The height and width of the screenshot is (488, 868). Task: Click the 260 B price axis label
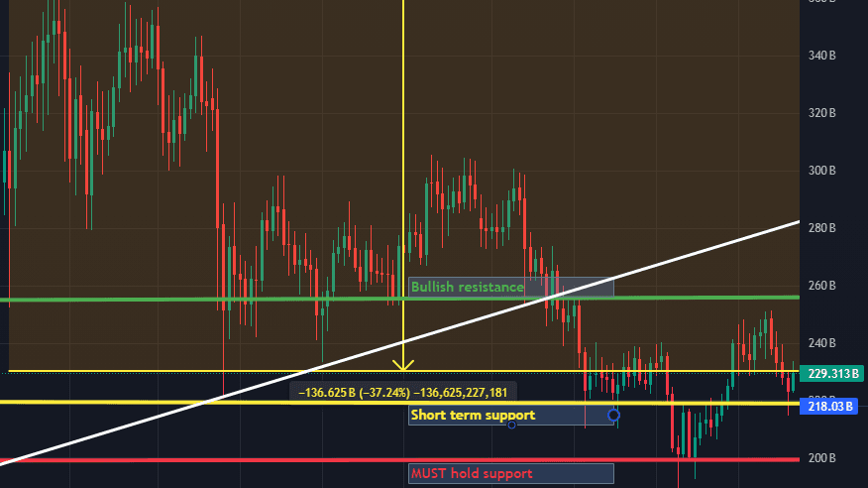tap(822, 286)
